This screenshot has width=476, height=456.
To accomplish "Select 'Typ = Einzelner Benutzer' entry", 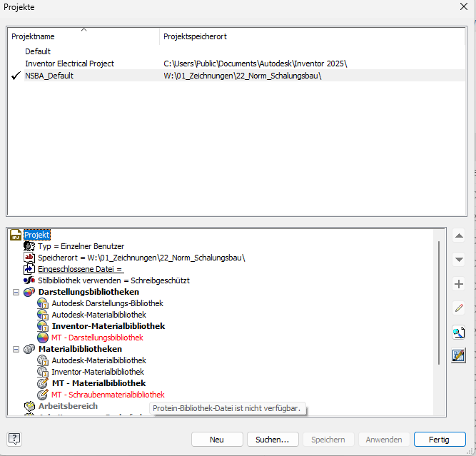I will point(81,246).
